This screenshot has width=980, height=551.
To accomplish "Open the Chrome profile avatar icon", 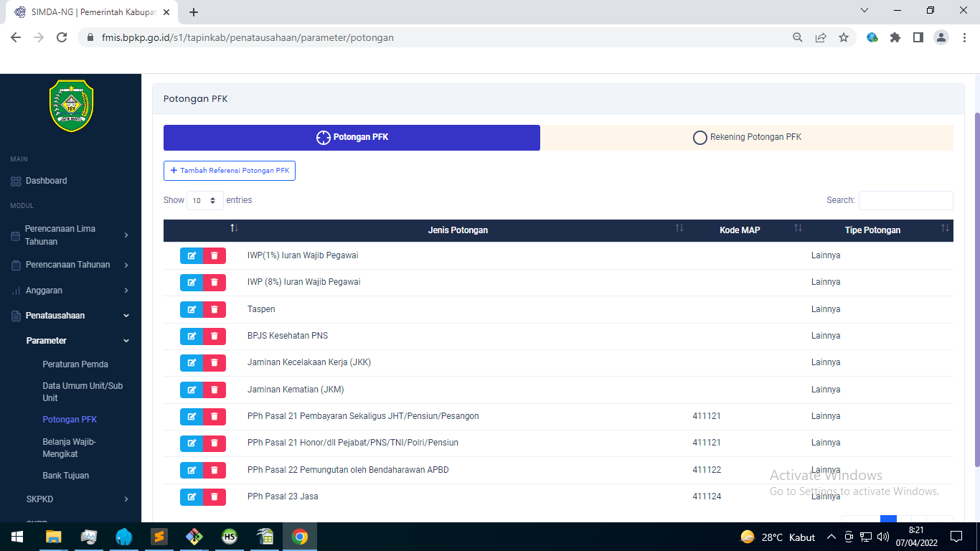I will (942, 37).
